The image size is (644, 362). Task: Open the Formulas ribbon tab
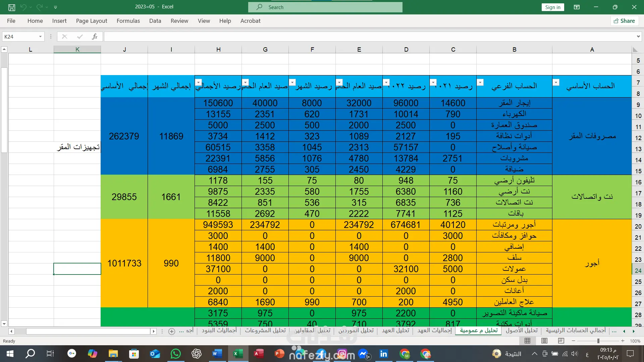point(128,21)
